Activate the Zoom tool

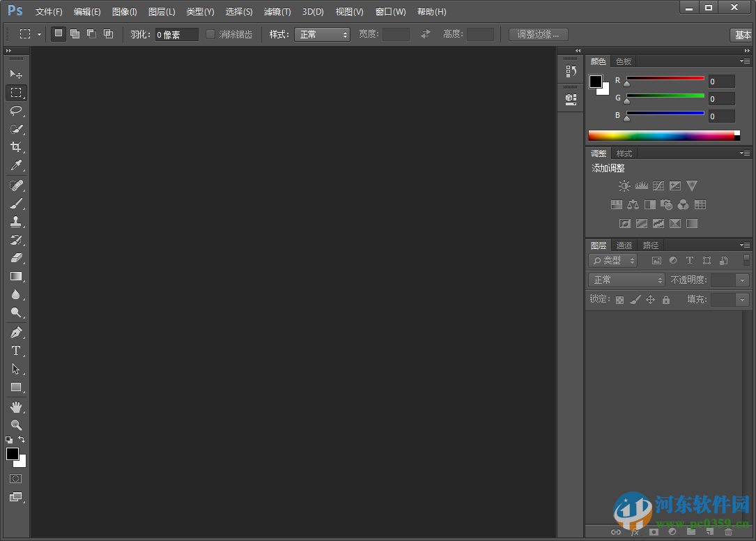(x=16, y=425)
